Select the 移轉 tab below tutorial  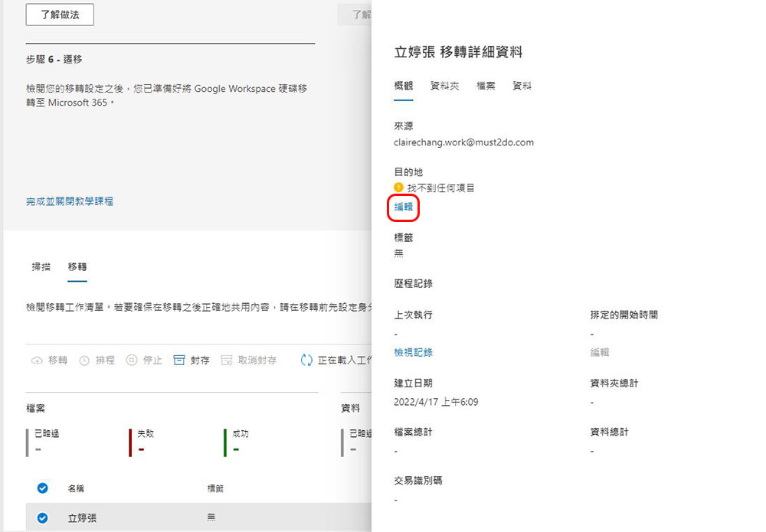[x=77, y=267]
